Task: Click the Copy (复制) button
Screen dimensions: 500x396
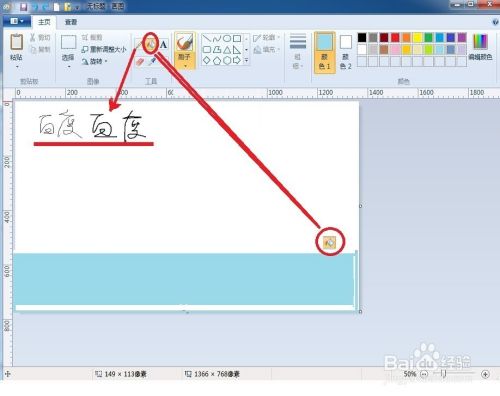Action: coord(40,49)
